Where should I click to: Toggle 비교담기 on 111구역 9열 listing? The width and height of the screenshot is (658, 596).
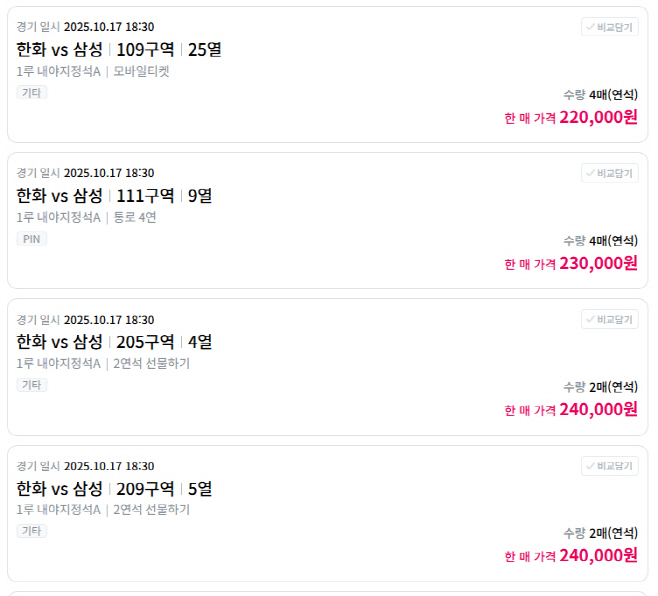609,173
